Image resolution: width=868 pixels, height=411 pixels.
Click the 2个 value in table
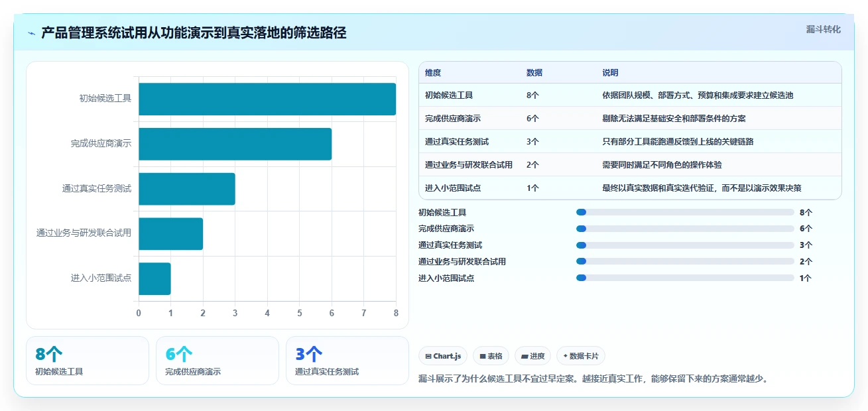pos(532,165)
